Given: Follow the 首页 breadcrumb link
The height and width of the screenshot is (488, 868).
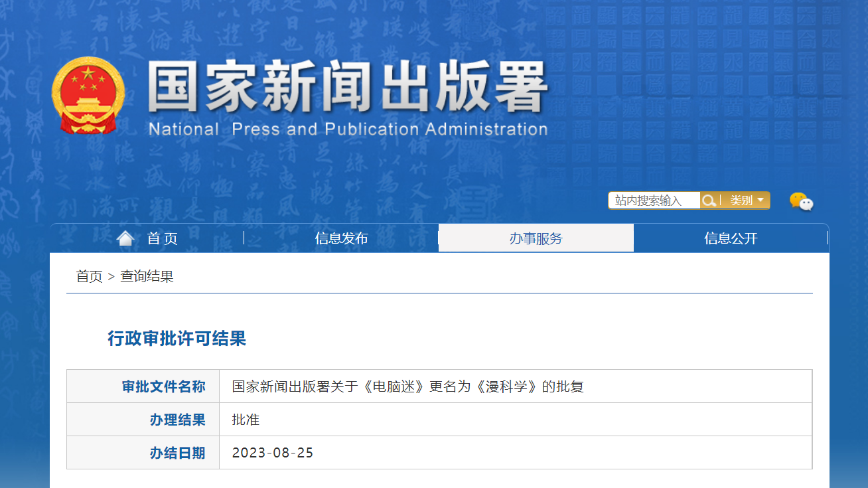Looking at the screenshot, I should [90, 277].
